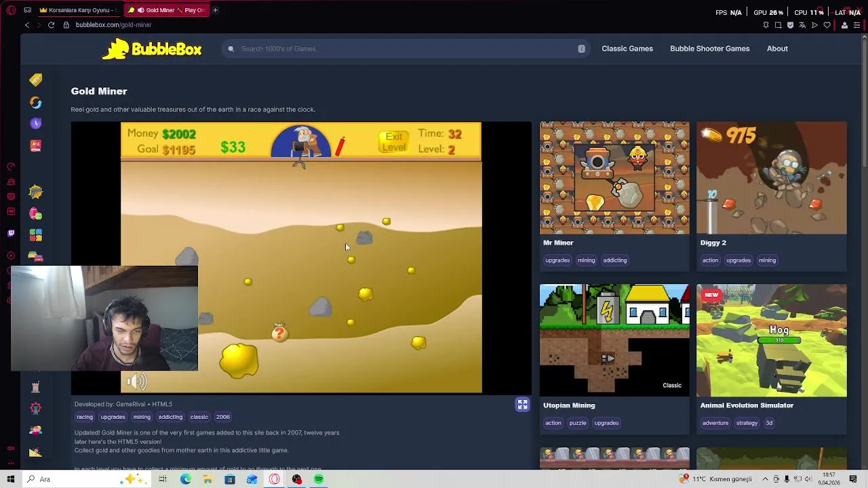Mute the Gold Miner game sound
The width and height of the screenshot is (868, 488).
point(136,382)
